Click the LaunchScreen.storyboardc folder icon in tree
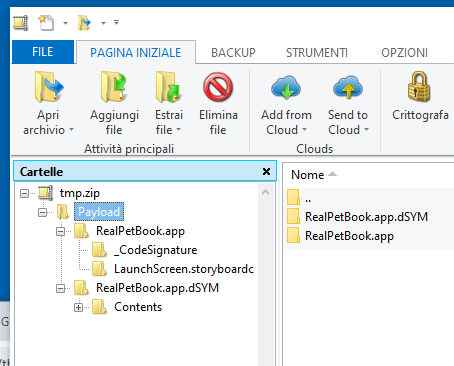454x366 pixels. pos(99,269)
